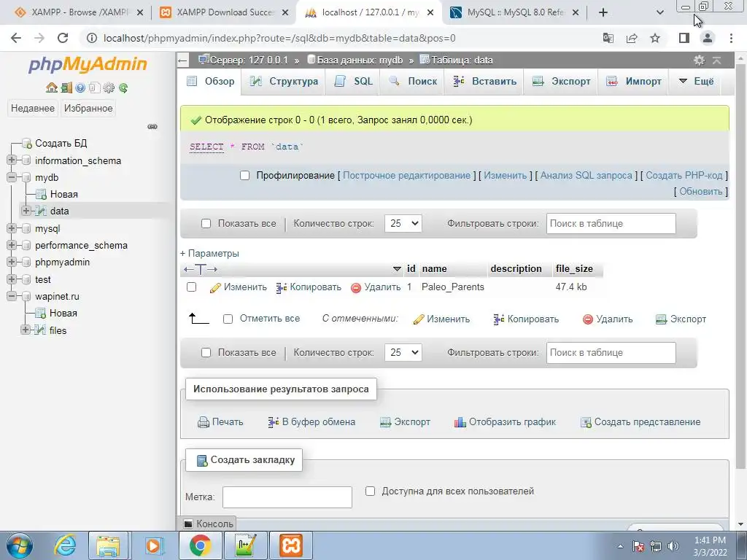Viewport: 747px width, 560px height.
Task: Expand the phpmyadmin database node
Action: coord(12,262)
